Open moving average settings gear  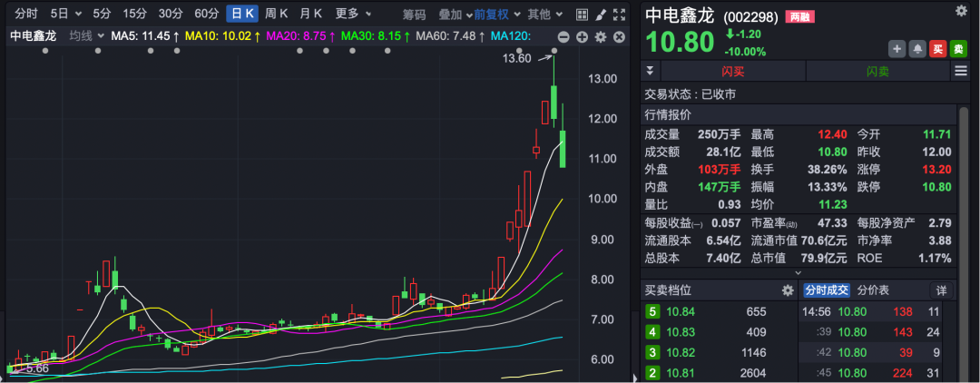coord(600,36)
